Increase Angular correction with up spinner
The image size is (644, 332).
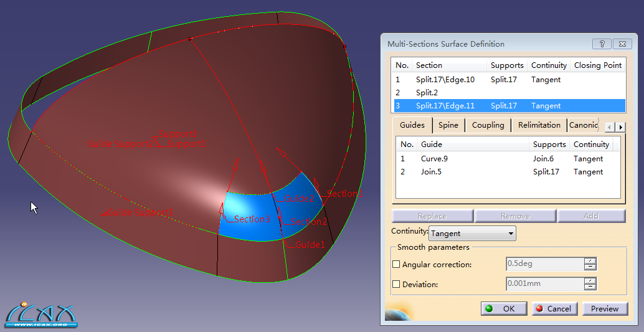(x=590, y=260)
